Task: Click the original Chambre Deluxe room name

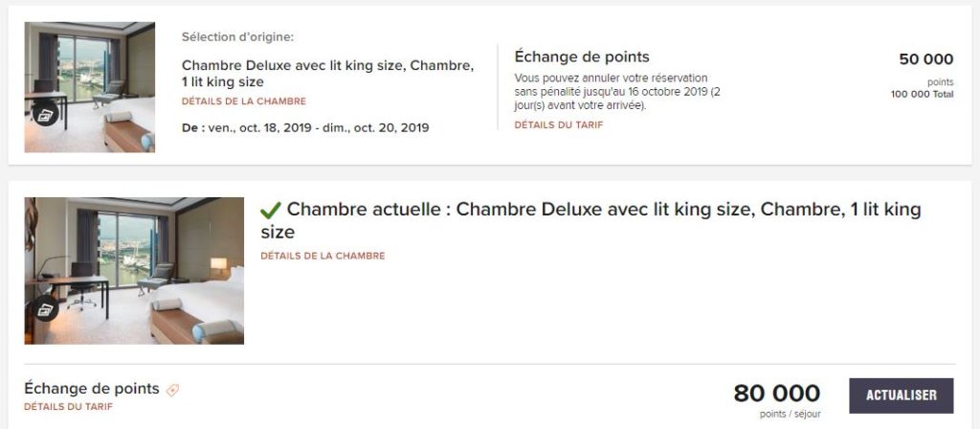Action: click(x=327, y=74)
